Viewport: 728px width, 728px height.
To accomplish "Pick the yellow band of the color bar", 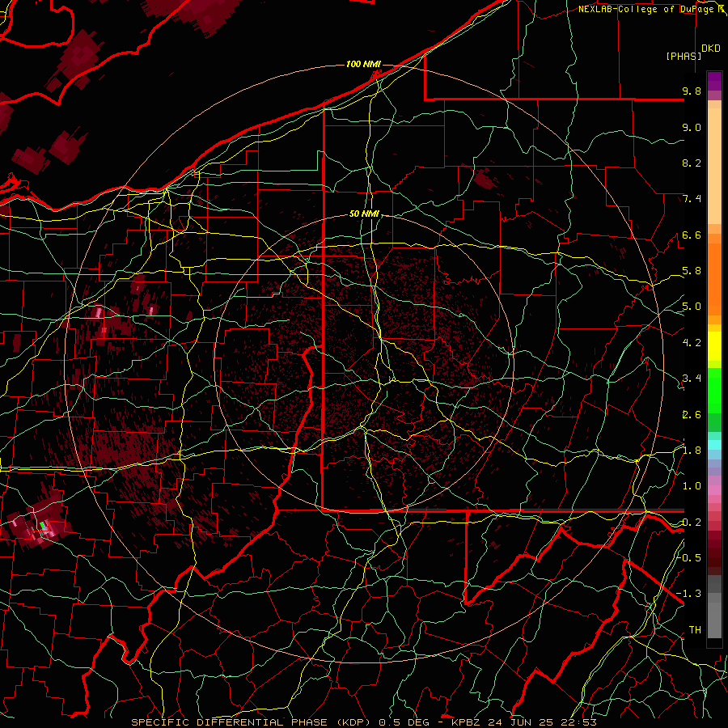I will click(x=714, y=346).
